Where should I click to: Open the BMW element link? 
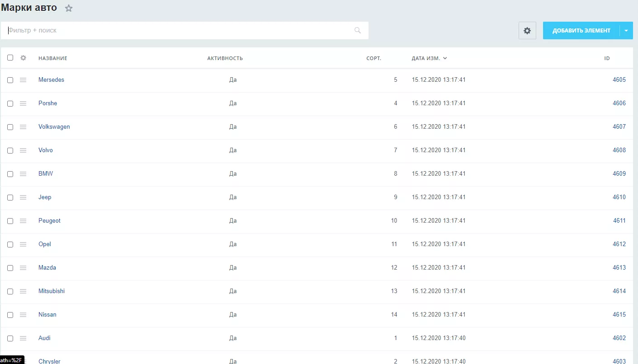[46, 174]
